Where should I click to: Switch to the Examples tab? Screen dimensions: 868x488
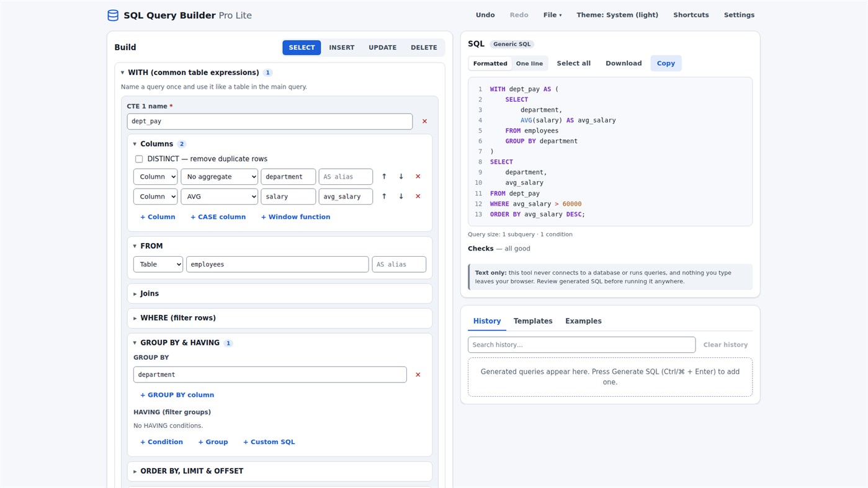click(x=583, y=321)
